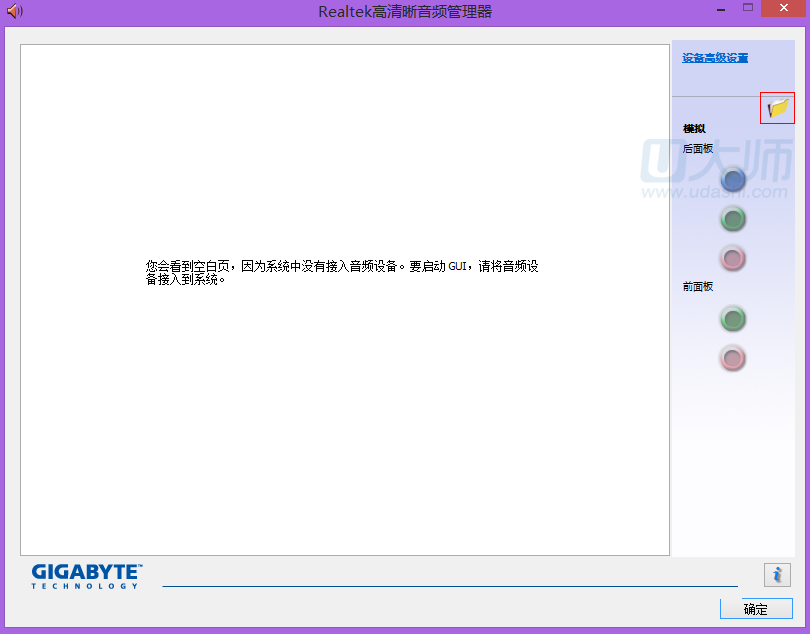Open the yellow folder connector settings icon
This screenshot has height=634, width=810.
(777, 108)
